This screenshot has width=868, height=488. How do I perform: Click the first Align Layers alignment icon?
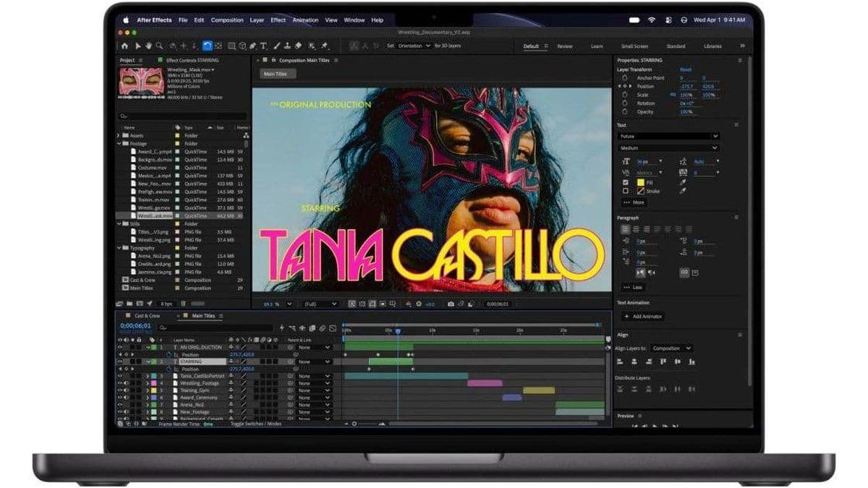point(620,361)
